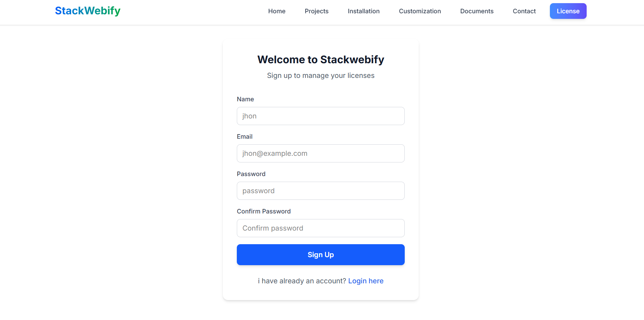Submit the form with Sign Up
644x320 pixels.
click(320, 255)
